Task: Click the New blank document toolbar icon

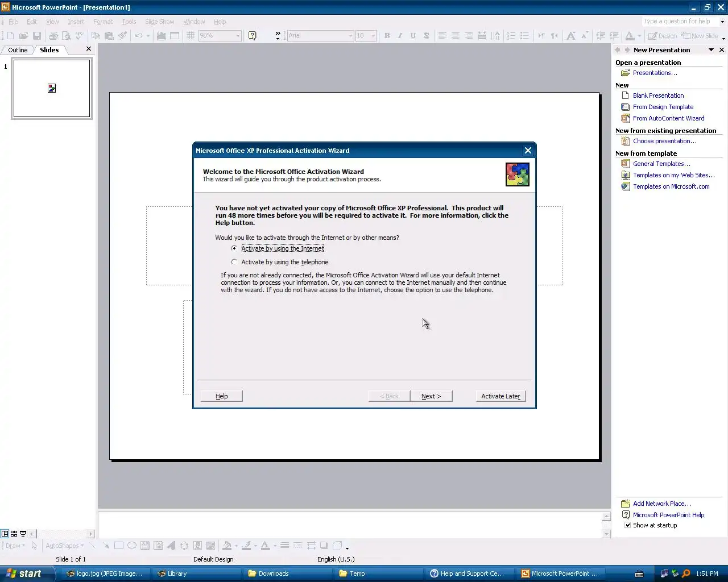Action: pos(10,36)
